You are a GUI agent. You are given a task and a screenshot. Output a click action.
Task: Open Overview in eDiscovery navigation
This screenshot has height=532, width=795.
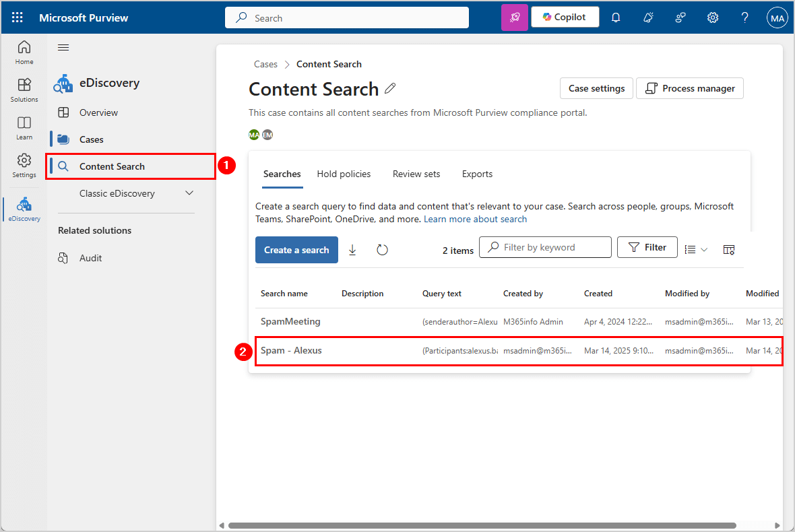point(98,112)
